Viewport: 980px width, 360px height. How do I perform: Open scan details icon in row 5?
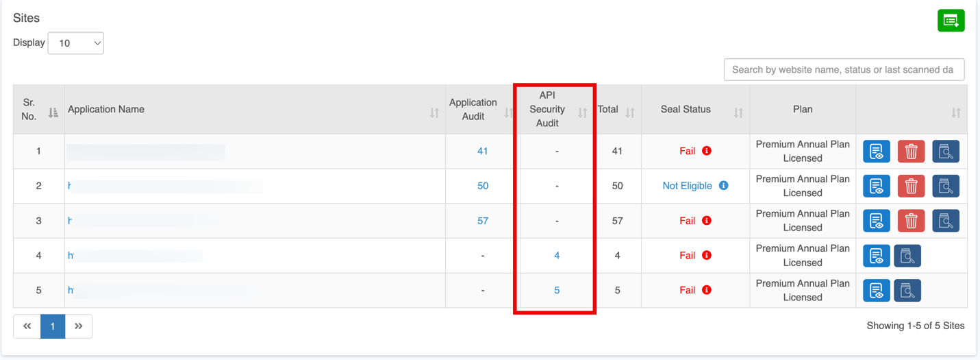pyautogui.click(x=907, y=291)
